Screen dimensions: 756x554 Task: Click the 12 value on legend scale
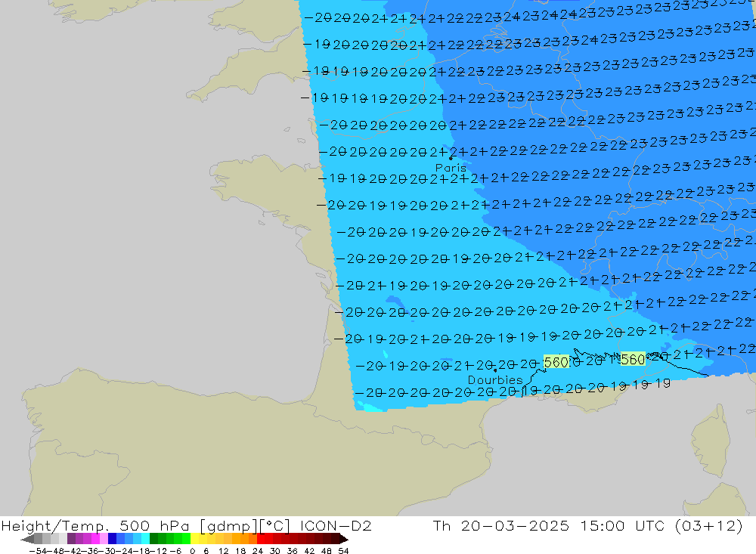(223, 551)
